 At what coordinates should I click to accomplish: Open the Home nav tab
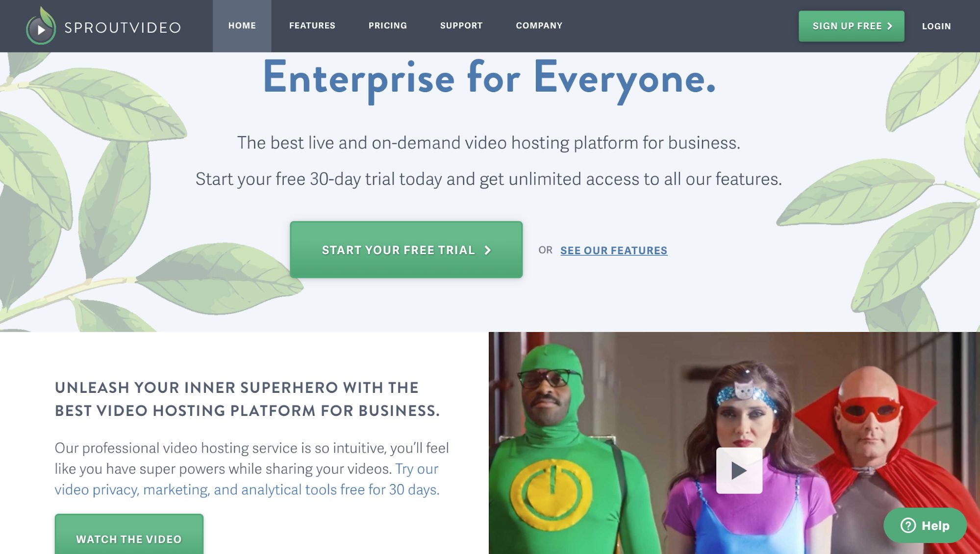[242, 26]
